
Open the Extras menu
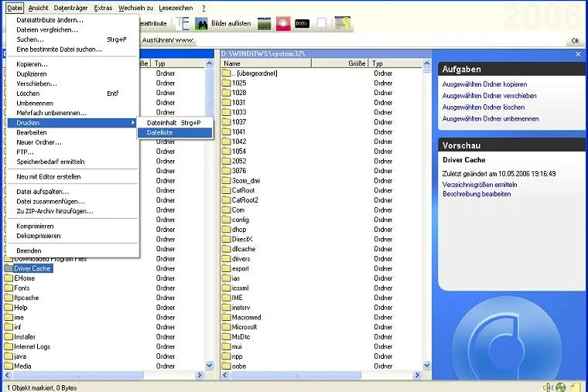point(103,8)
